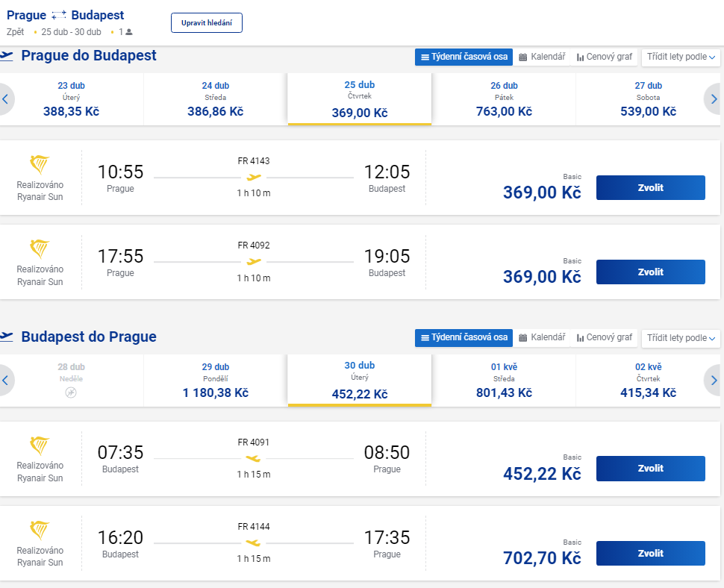Expand return Třídit lety podle dropdown
Image resolution: width=724 pixels, height=588 pixels.
point(681,338)
